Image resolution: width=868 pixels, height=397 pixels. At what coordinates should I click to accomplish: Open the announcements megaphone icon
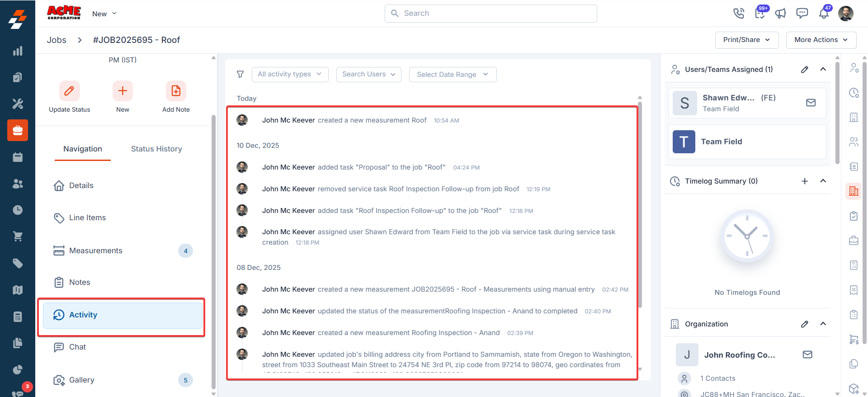click(781, 14)
